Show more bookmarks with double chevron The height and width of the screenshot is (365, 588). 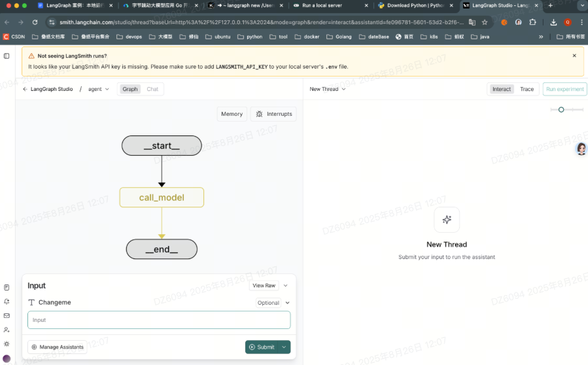[541, 37]
